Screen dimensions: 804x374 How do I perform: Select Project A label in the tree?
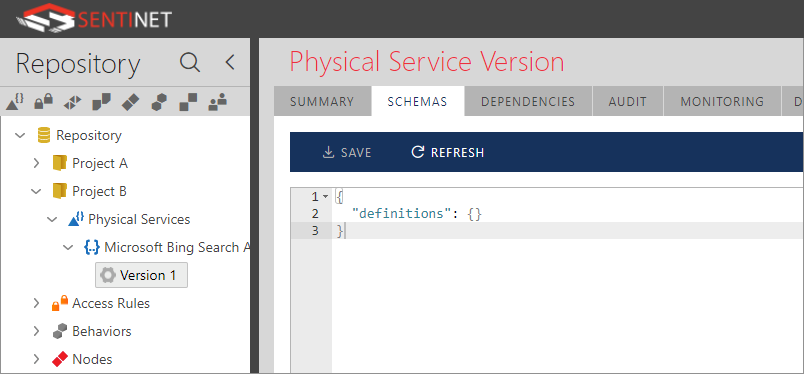(x=100, y=164)
